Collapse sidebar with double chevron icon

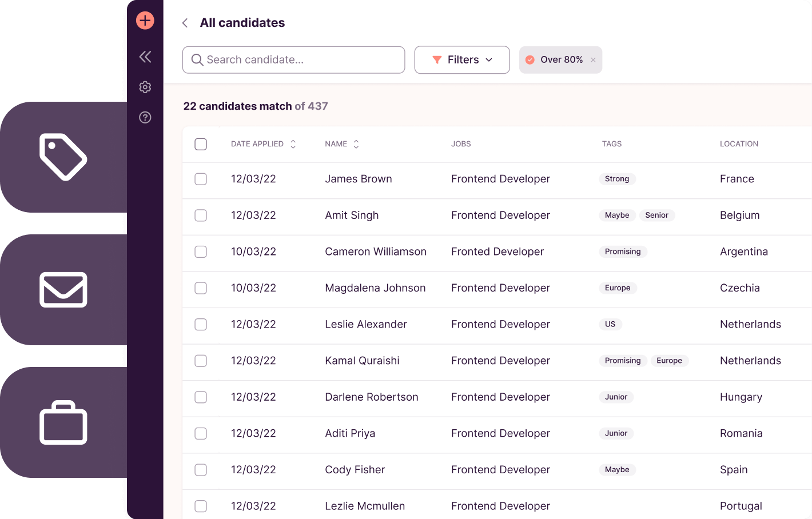145,57
